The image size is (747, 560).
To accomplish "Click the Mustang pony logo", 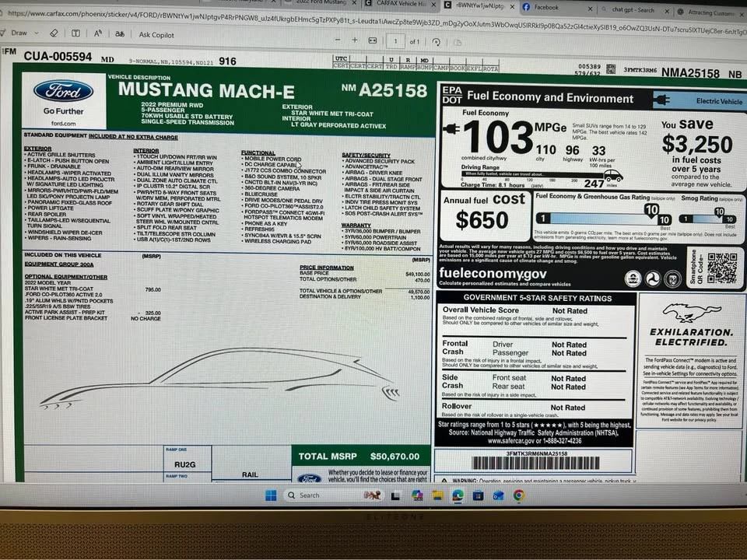I will [691, 313].
